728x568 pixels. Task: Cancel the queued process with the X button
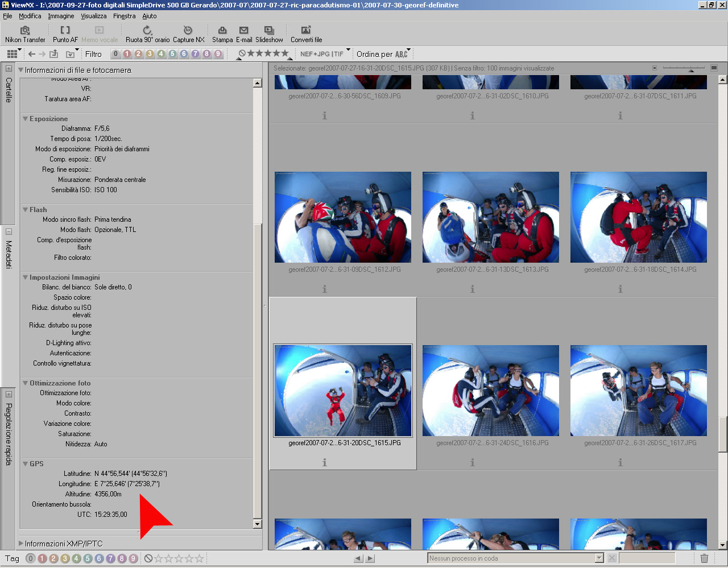[612, 558]
